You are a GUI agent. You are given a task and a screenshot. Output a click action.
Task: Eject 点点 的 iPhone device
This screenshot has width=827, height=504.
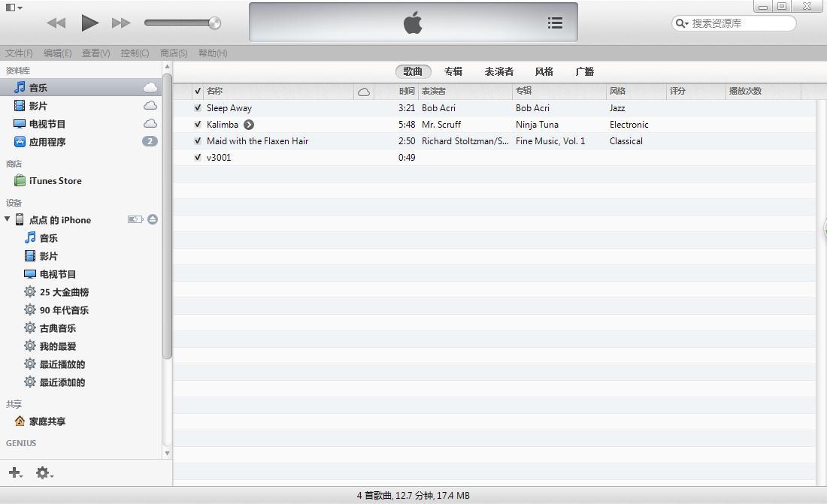click(x=153, y=219)
